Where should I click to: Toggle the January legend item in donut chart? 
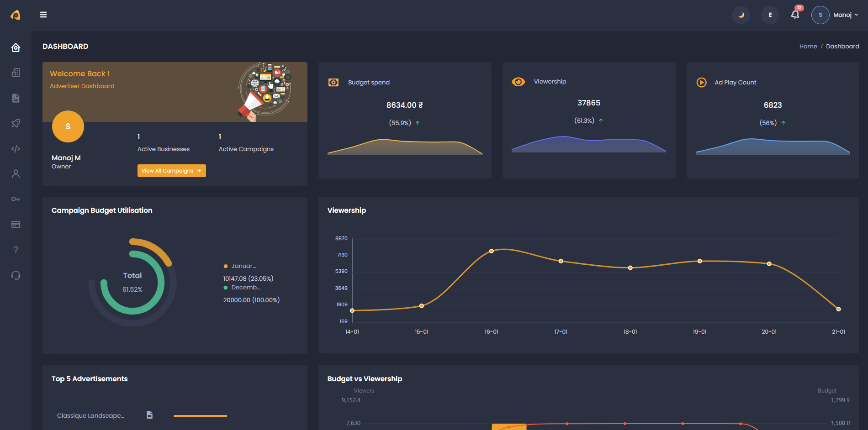pos(240,266)
